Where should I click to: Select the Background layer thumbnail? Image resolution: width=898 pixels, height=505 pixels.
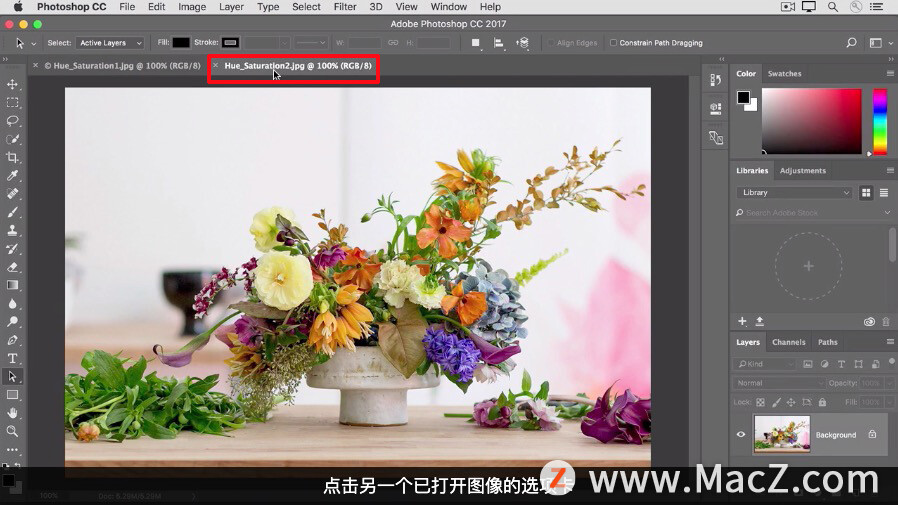[782, 435]
